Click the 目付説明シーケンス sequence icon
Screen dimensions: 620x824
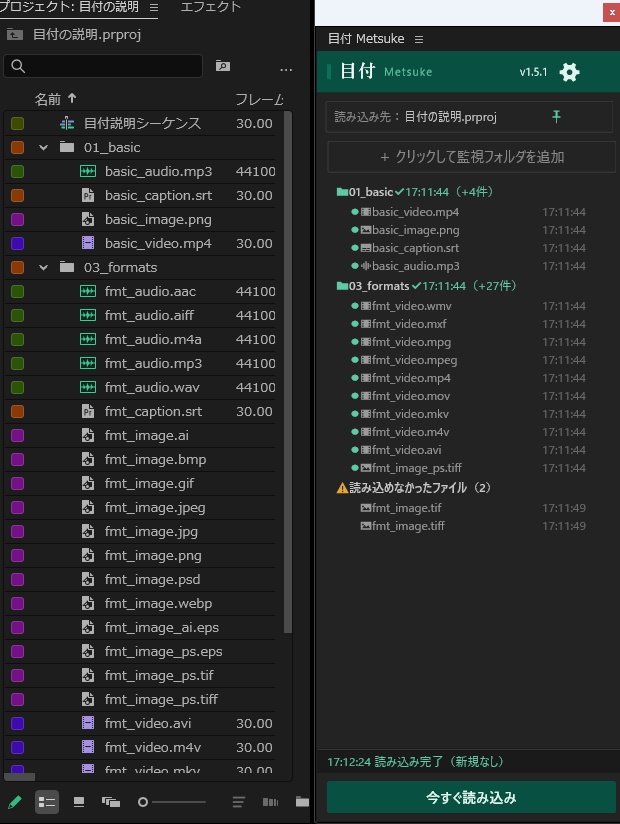click(x=67, y=123)
